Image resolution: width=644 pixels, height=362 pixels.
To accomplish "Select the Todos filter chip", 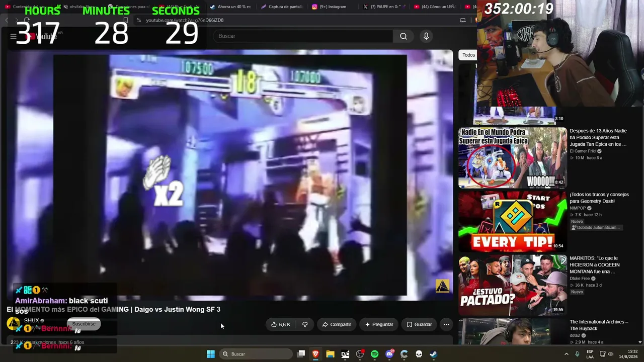I will click(468, 55).
